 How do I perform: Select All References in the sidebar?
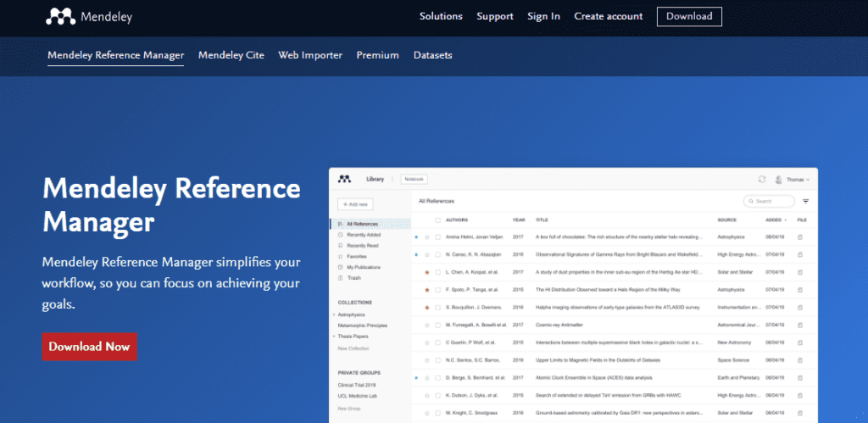coord(370,225)
